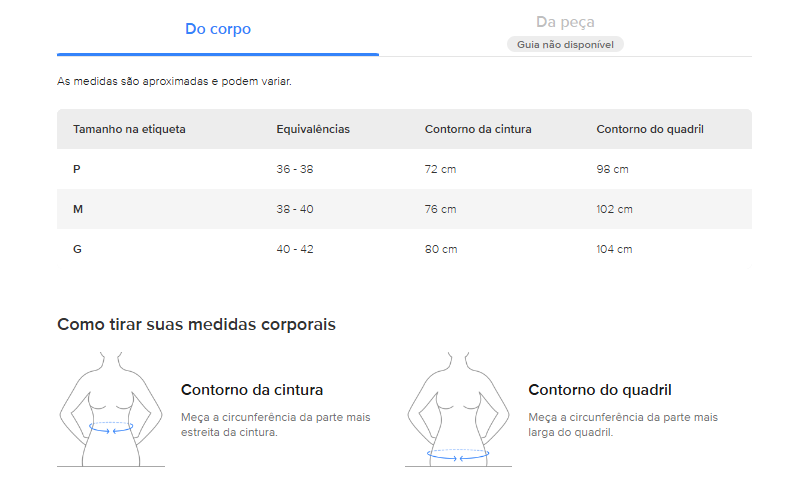Click the Contorno do quadril instructions heading
Image resolution: width=796 pixels, height=502 pixels.
tap(600, 390)
